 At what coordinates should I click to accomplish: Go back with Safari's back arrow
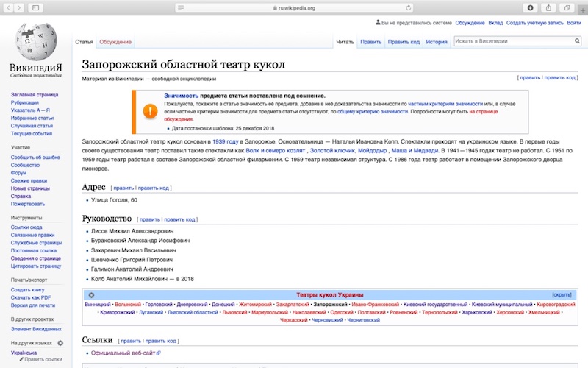coord(9,7)
